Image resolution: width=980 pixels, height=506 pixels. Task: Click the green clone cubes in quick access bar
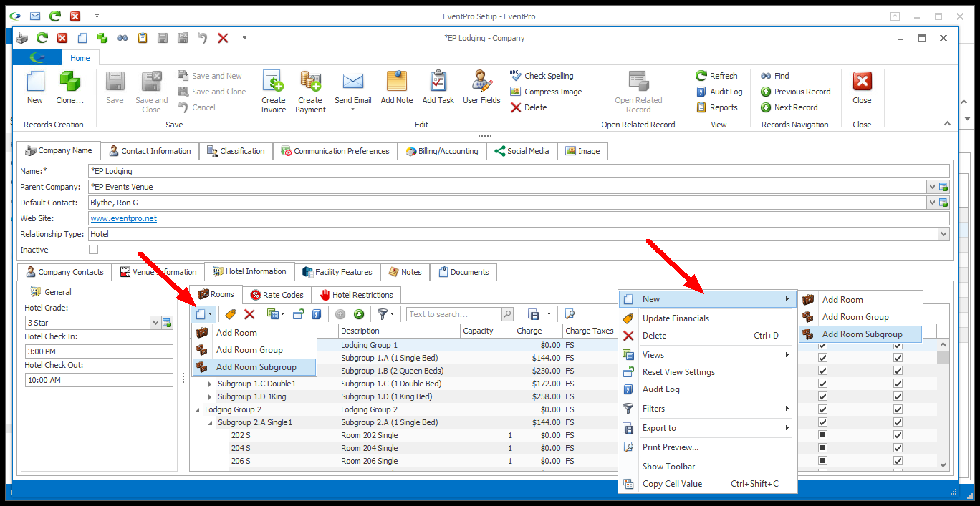coord(102,38)
